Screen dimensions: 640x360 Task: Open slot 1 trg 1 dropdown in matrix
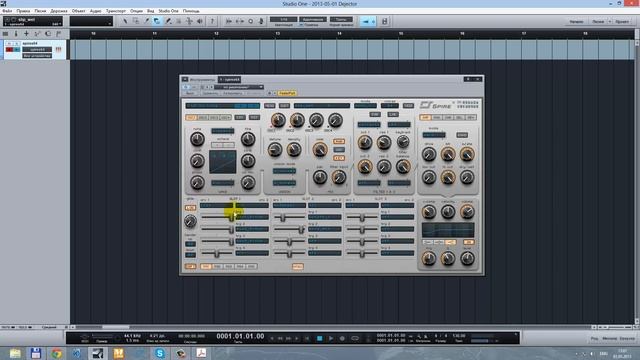(252, 217)
